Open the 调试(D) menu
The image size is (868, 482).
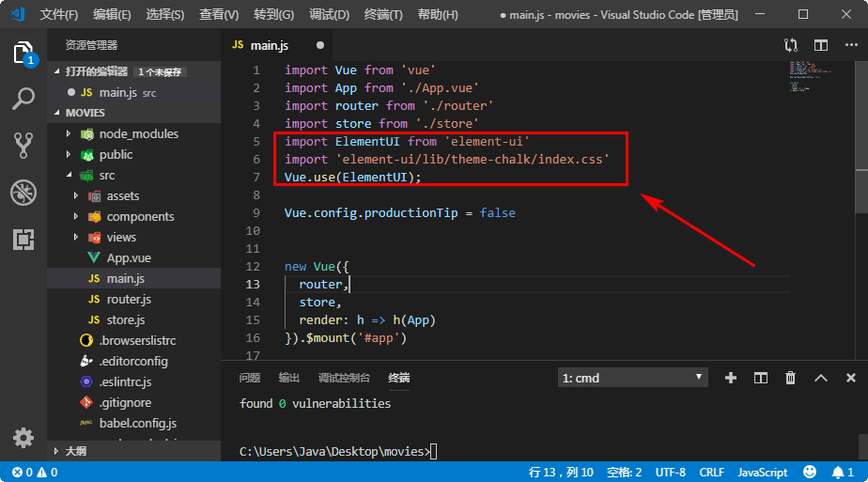[329, 15]
